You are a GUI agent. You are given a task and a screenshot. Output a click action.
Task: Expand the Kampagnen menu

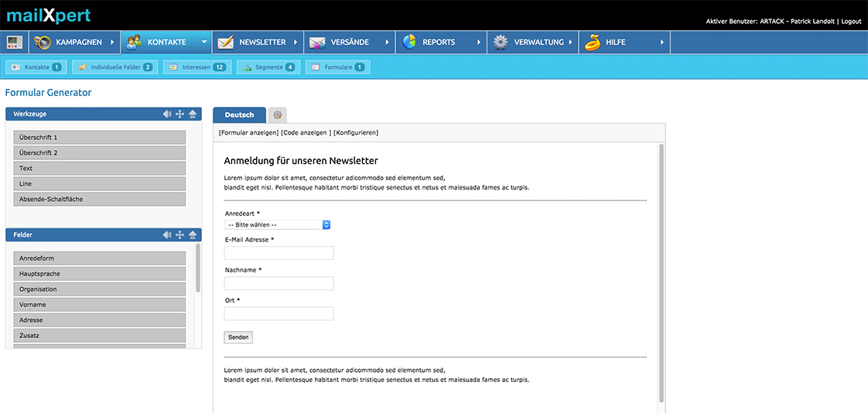[76, 43]
